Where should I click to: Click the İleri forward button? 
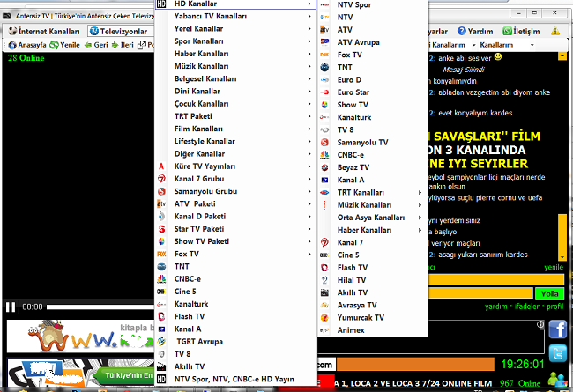point(123,45)
